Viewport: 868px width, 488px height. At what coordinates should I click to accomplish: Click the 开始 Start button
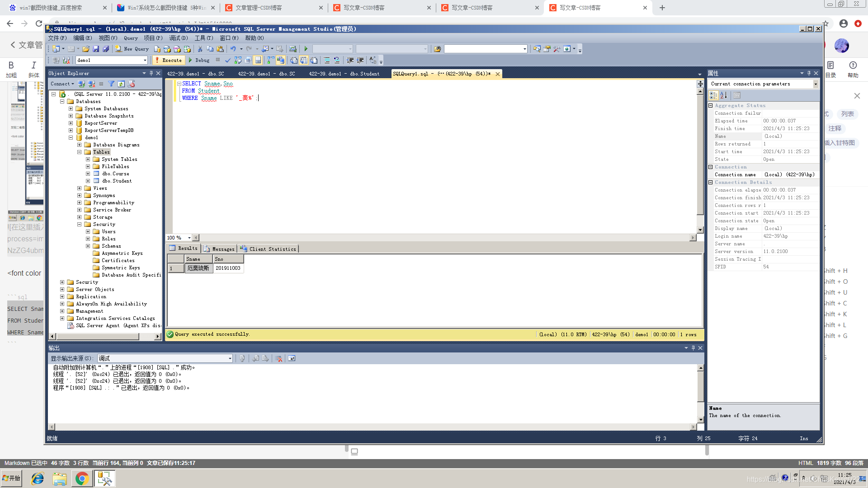point(11,478)
